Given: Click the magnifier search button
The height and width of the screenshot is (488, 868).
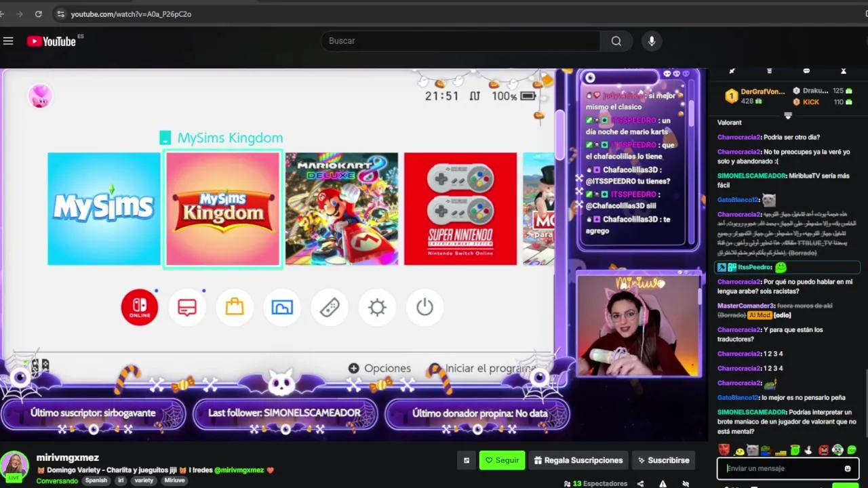Looking at the screenshot, I should pyautogui.click(x=616, y=41).
